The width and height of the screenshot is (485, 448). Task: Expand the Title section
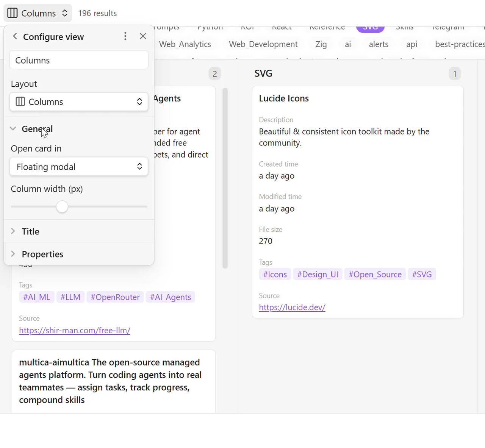79,231
